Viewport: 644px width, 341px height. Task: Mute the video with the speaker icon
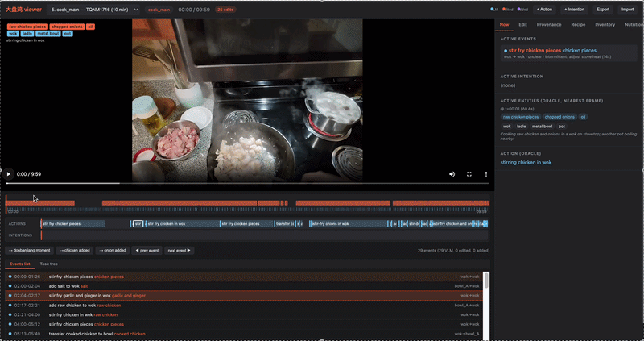(452, 174)
